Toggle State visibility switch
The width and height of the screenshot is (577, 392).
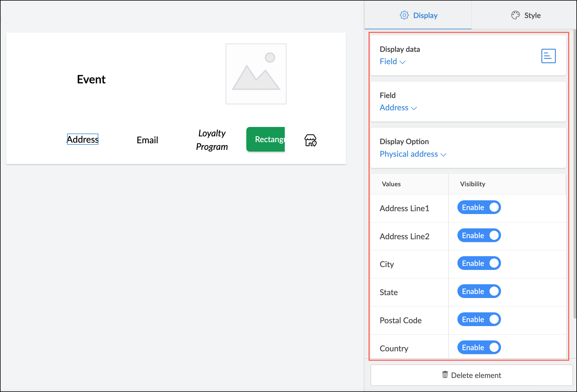tap(479, 291)
